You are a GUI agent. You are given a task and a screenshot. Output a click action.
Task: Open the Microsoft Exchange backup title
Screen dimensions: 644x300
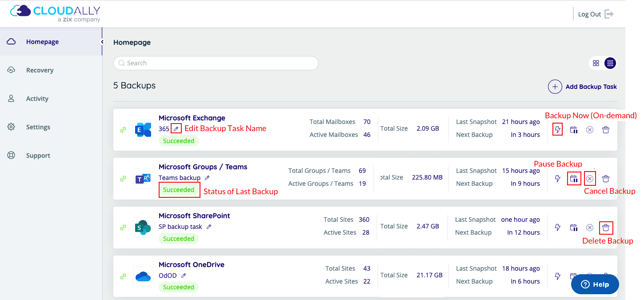pos(192,118)
